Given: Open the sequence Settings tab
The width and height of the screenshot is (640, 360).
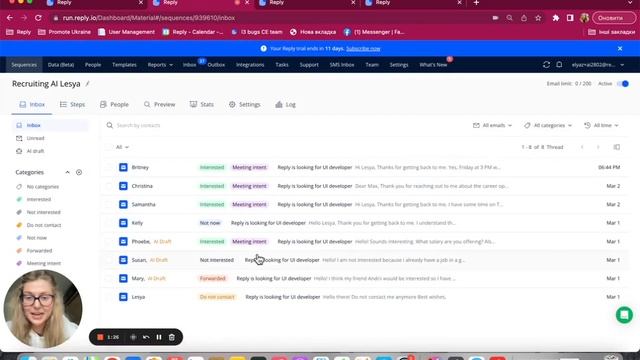Looking at the screenshot, I should point(244,104).
